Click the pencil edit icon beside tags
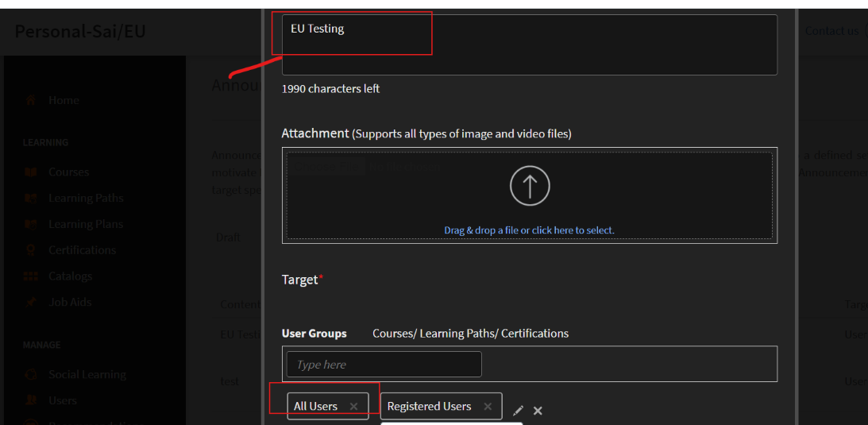The height and width of the screenshot is (425, 868). tap(519, 411)
